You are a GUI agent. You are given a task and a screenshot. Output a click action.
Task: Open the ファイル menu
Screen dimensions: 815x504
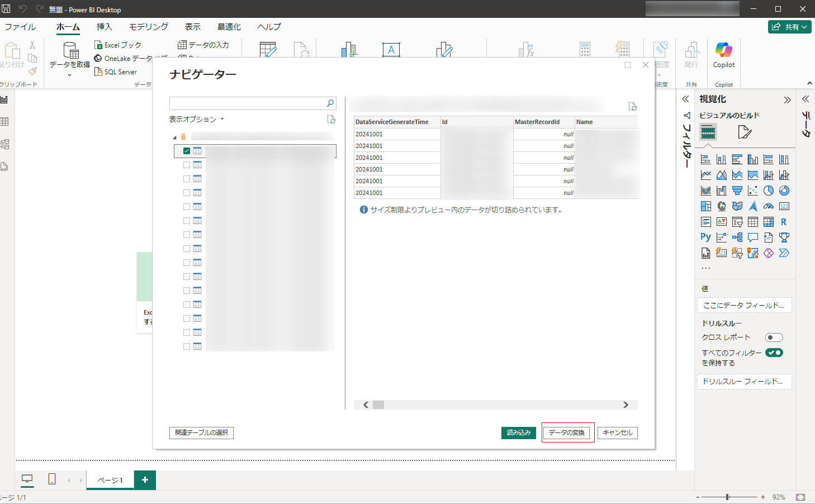20,27
